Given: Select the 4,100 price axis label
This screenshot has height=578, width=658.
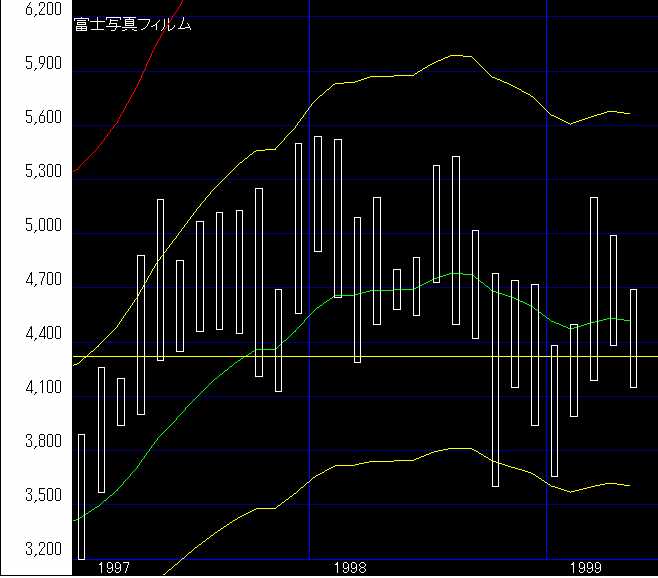Looking at the screenshot, I should [42, 388].
